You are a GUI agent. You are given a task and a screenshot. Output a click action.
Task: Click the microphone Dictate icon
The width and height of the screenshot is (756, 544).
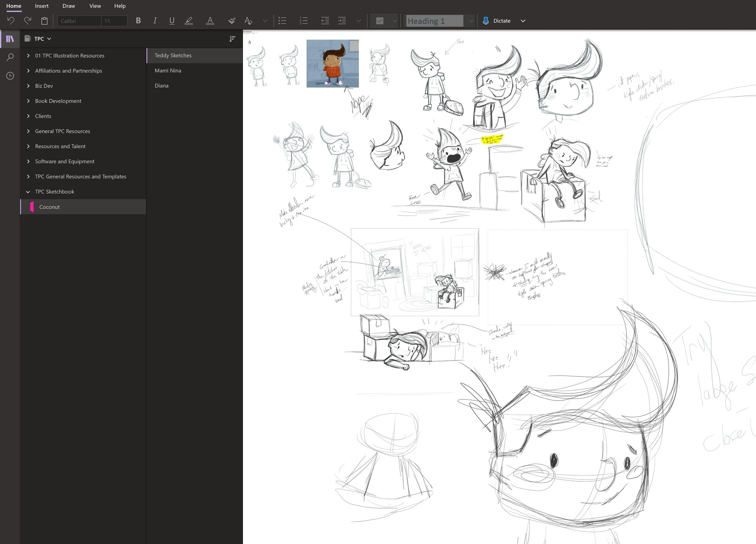486,21
